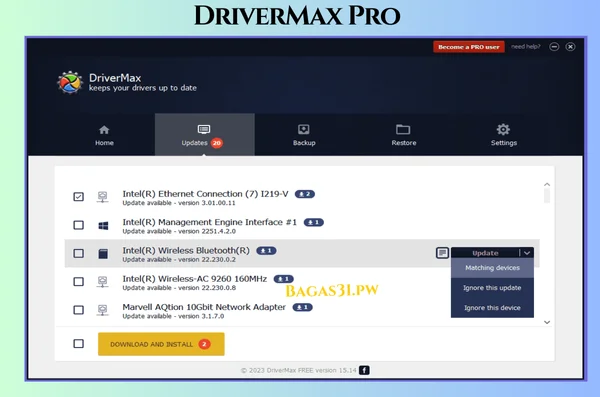Open the Backup tab
This screenshot has width=600, height=397.
click(304, 136)
